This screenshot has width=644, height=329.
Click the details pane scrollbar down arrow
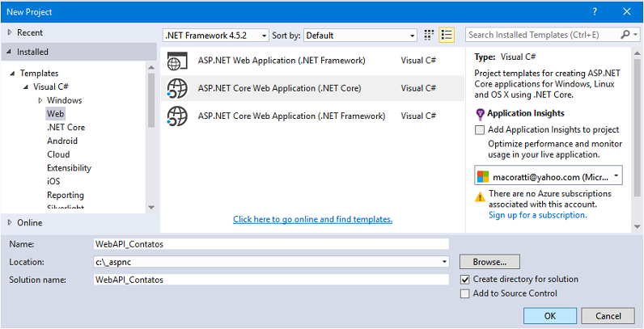(637, 226)
